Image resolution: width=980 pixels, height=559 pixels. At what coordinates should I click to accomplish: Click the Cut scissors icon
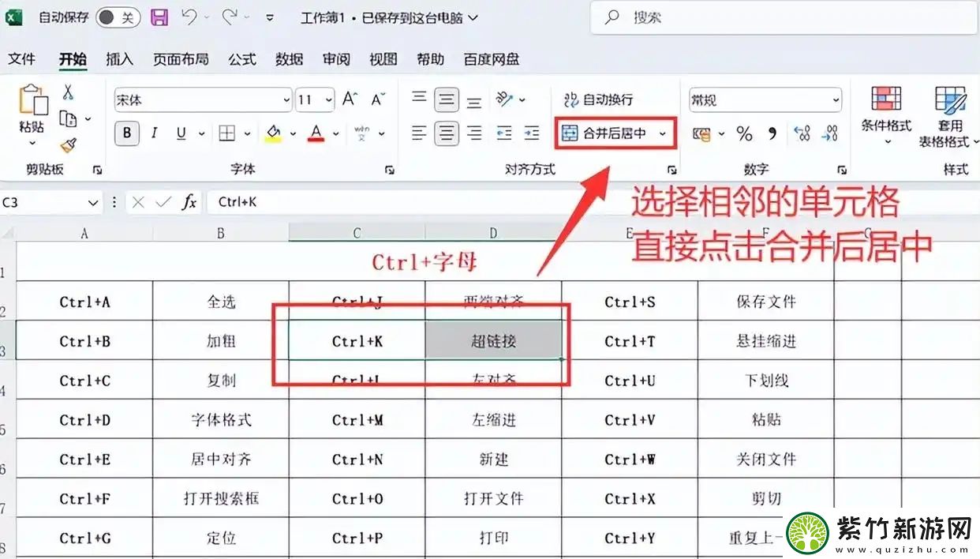[x=68, y=92]
